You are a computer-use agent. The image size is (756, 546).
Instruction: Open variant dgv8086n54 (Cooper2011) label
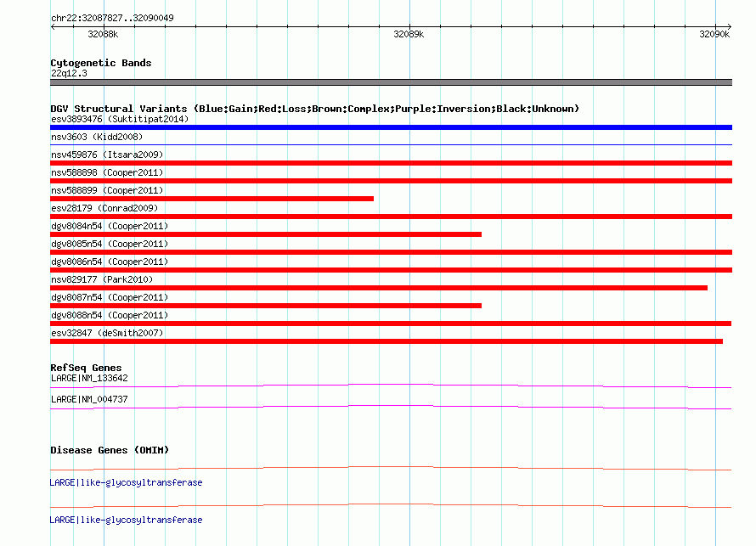tap(110, 262)
